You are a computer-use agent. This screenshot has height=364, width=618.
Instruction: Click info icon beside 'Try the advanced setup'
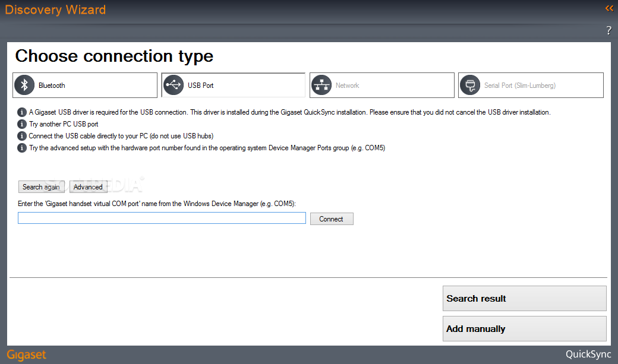point(21,148)
